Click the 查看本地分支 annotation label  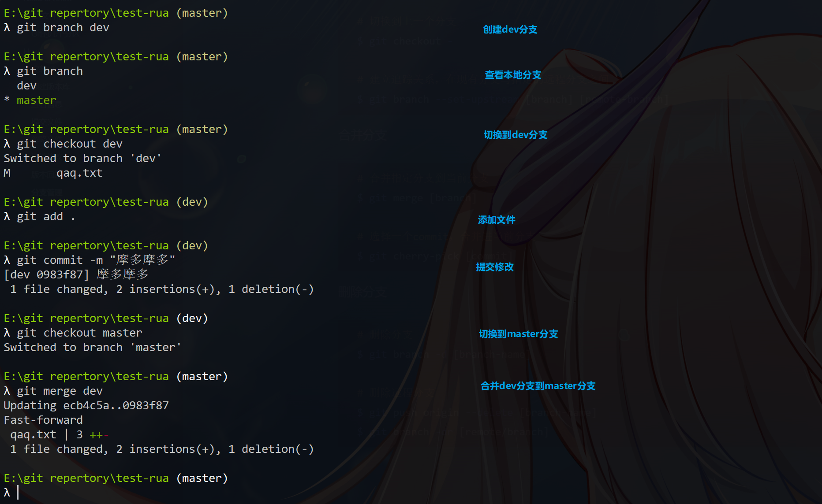[513, 75]
